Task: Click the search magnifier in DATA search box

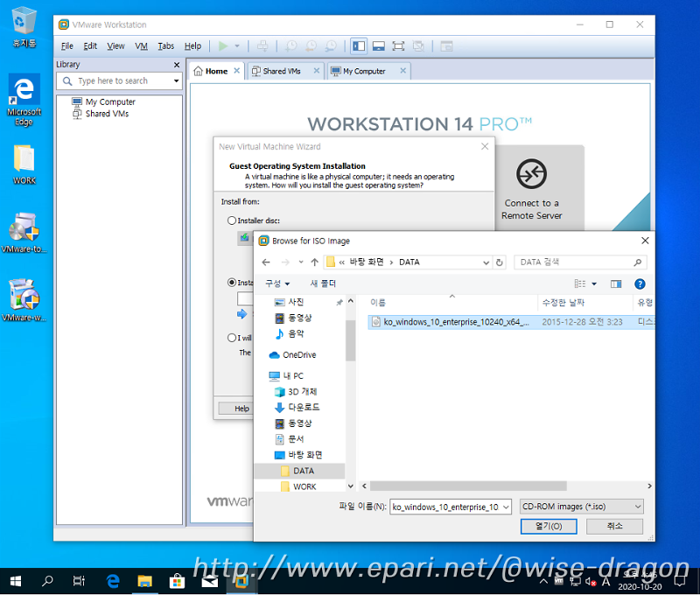Action: (x=638, y=262)
